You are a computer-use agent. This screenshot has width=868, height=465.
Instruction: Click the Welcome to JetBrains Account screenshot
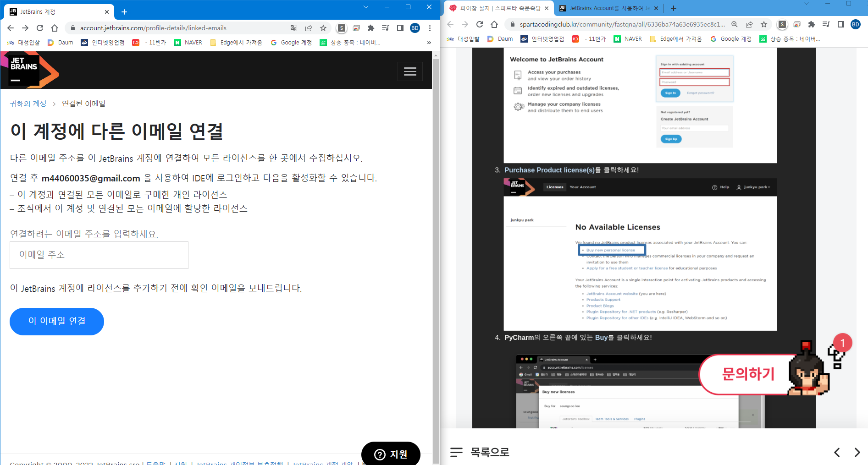(x=640, y=105)
